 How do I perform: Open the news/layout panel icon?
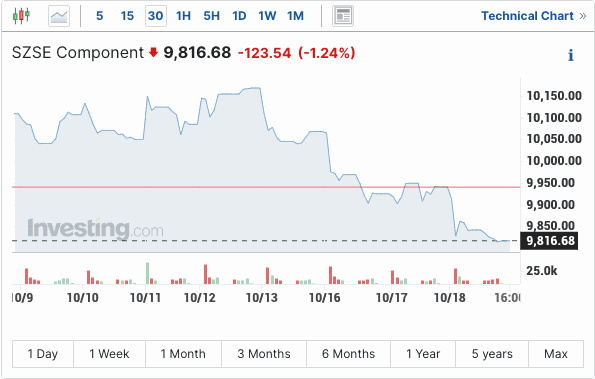343,16
